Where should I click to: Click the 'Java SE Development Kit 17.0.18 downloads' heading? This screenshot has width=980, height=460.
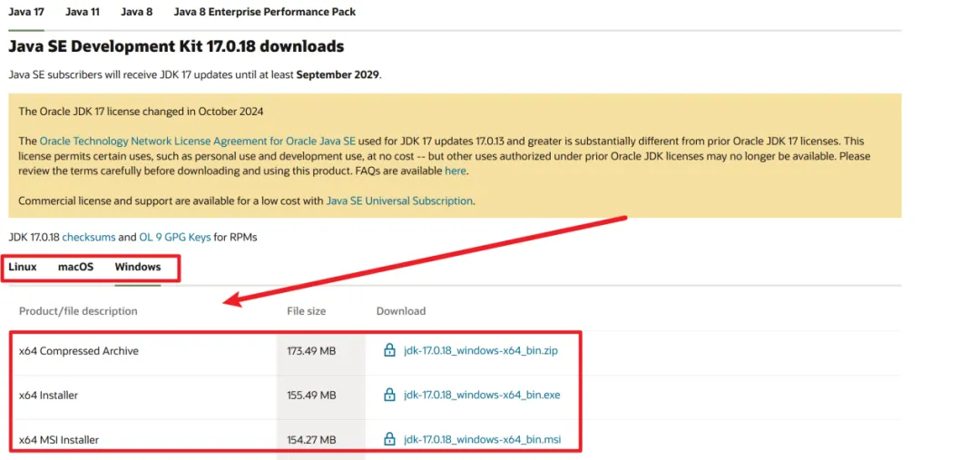[x=176, y=46]
